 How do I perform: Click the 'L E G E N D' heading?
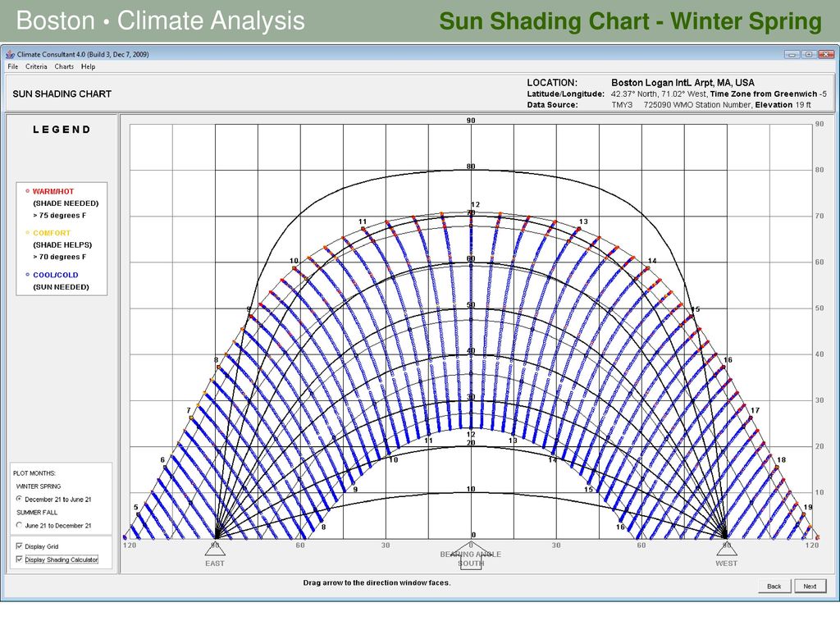(62, 130)
